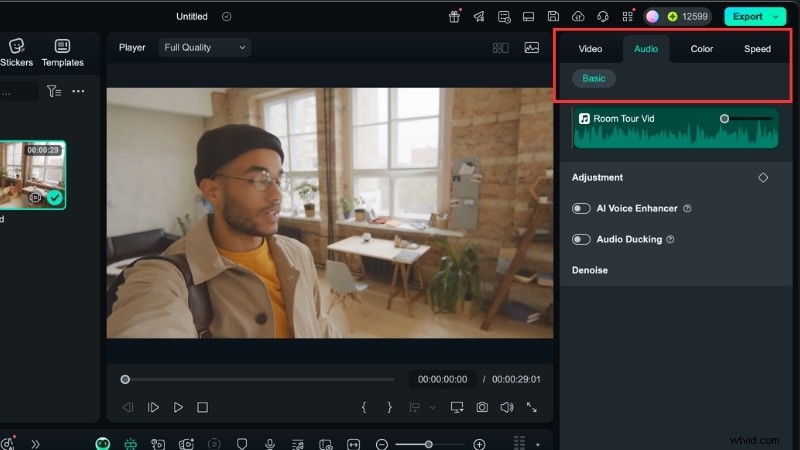Click the green credits plus icon
Viewport: 800px width, 450px height.
click(x=672, y=16)
